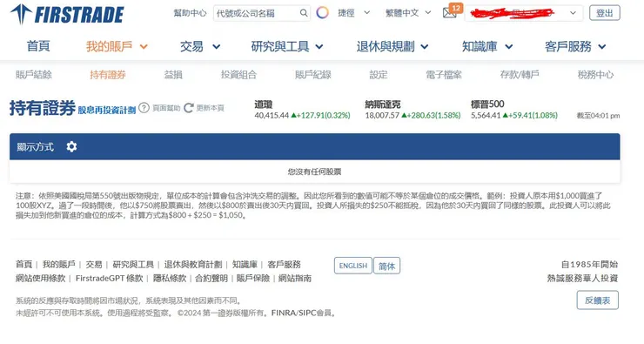
Task: Click the Firstrade logo
Action: tap(67, 15)
